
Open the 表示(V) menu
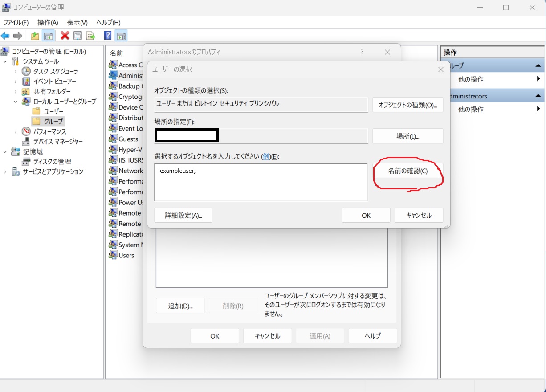click(77, 22)
